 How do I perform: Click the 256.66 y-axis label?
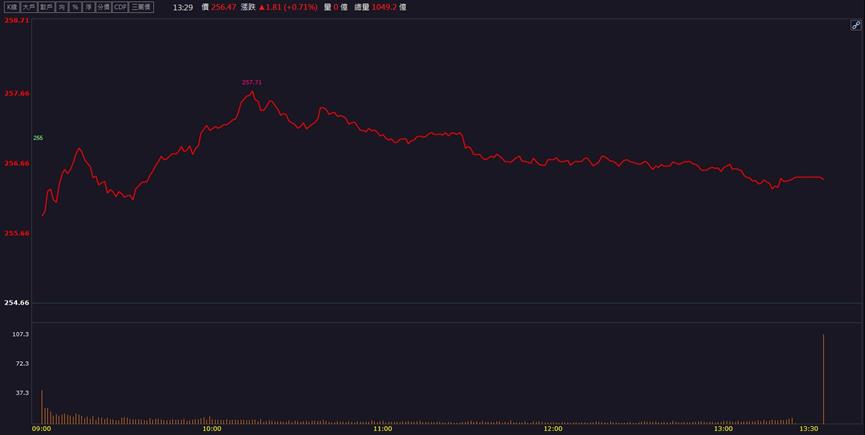tap(17, 163)
